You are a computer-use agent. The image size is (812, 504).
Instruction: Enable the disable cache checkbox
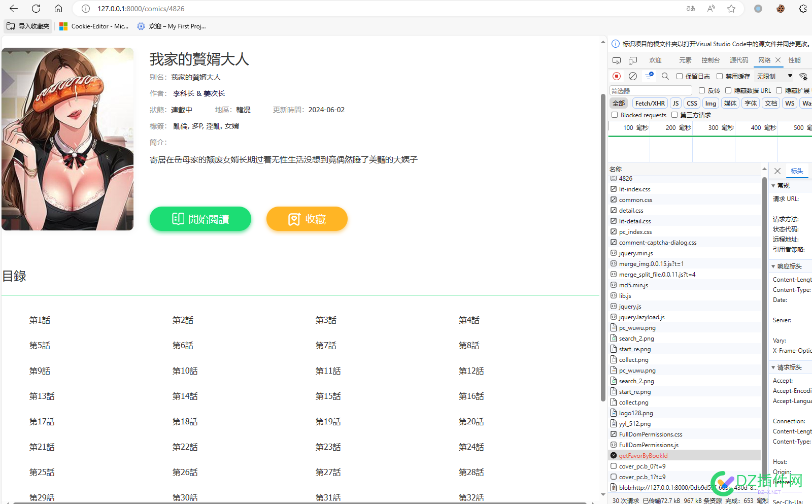click(x=720, y=76)
